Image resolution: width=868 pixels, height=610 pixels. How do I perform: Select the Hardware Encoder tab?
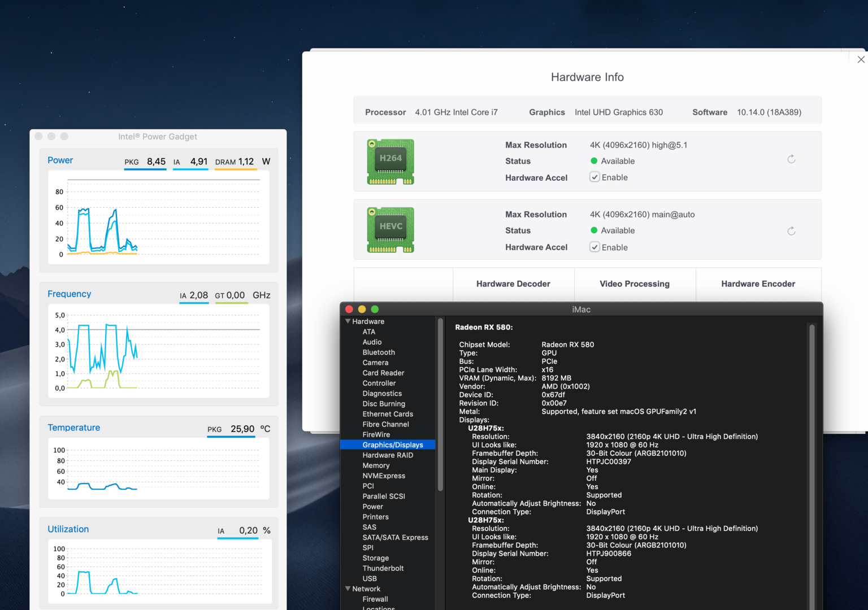point(758,284)
